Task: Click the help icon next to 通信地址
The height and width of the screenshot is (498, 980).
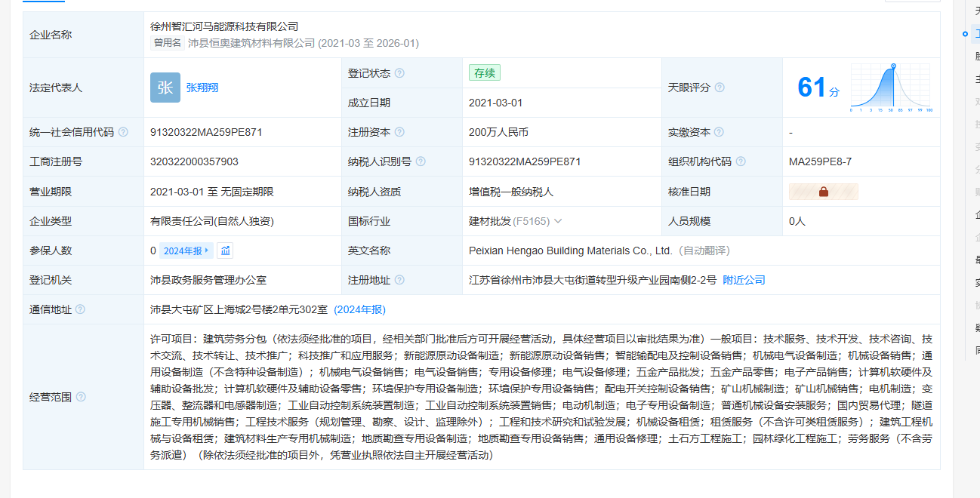Action: pyautogui.click(x=81, y=309)
